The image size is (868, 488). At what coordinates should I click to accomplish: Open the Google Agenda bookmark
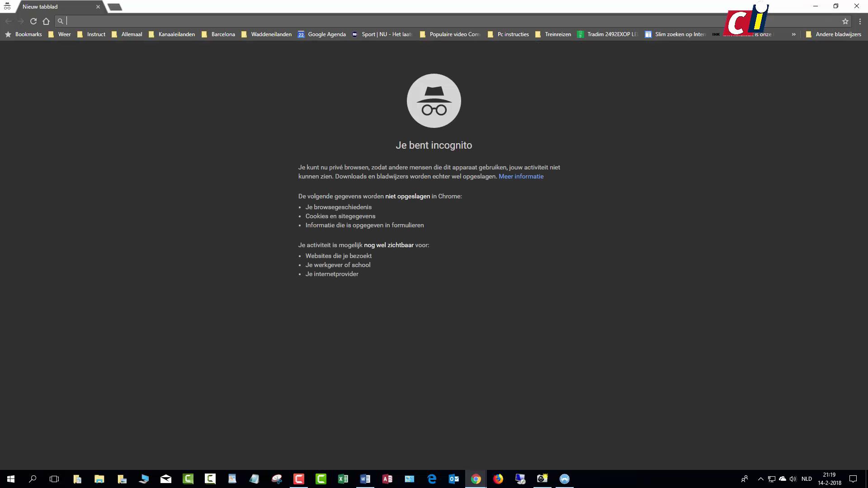(322, 34)
